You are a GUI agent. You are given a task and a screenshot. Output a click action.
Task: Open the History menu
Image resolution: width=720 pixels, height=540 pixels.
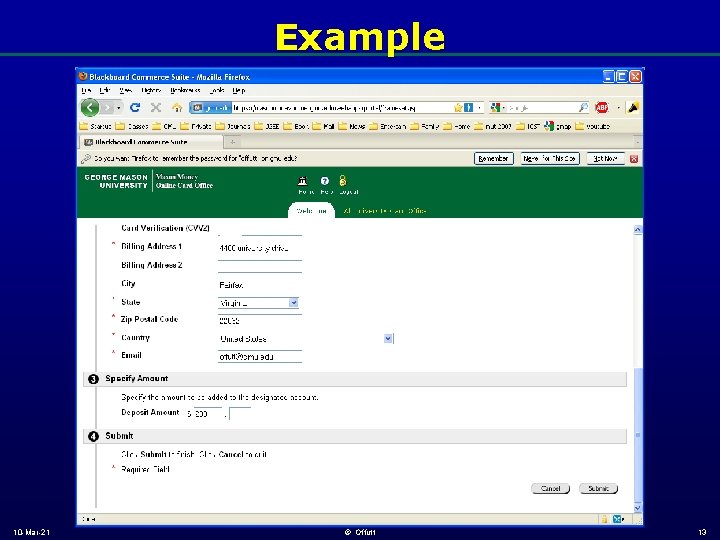coord(151,90)
